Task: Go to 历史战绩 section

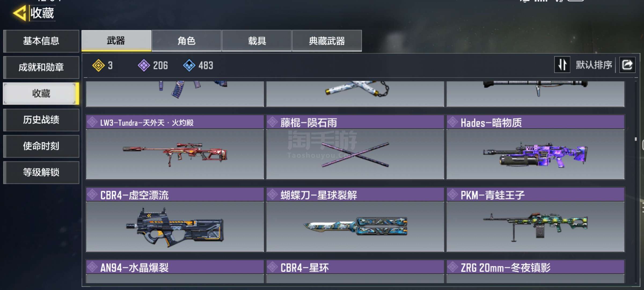Action: 41,120
